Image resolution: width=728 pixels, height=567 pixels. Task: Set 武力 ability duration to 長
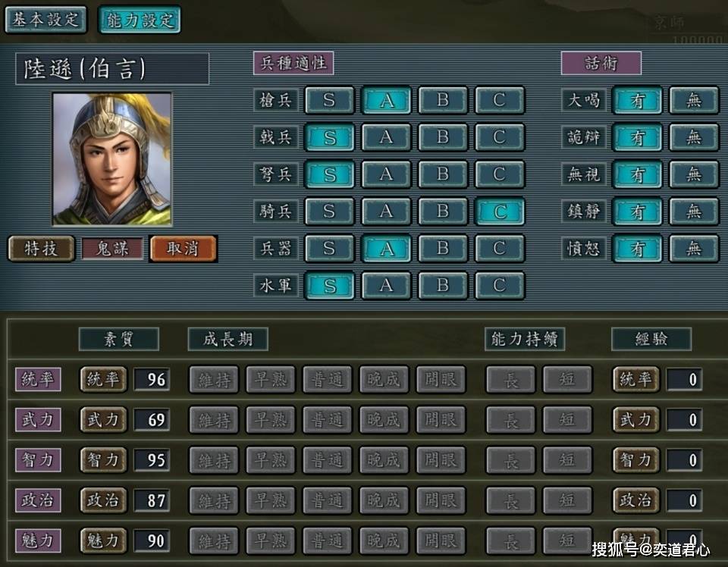tap(510, 420)
